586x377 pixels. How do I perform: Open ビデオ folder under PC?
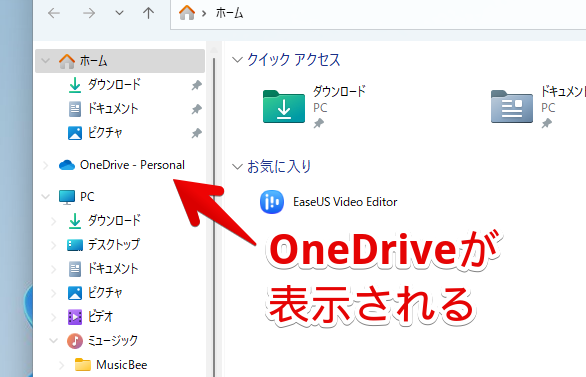(x=100, y=316)
